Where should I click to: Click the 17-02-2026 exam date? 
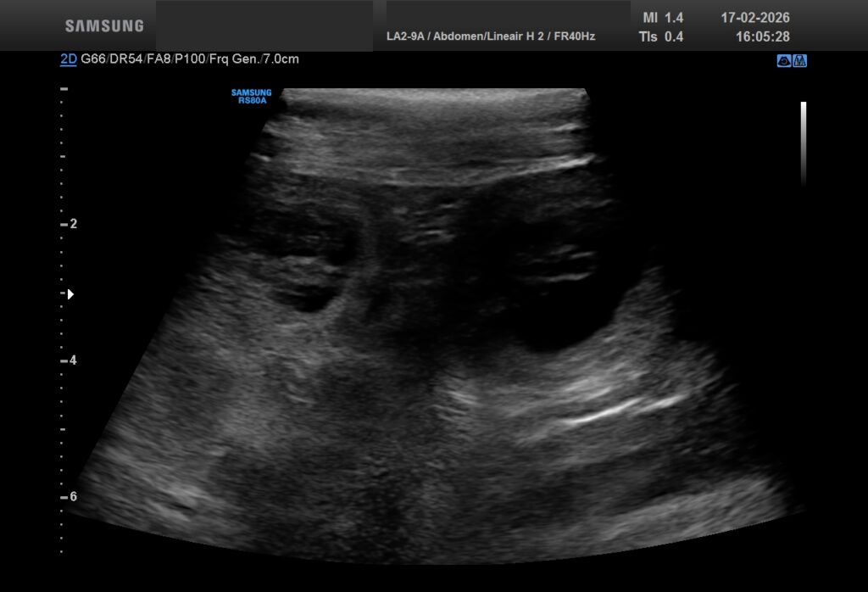tap(754, 18)
